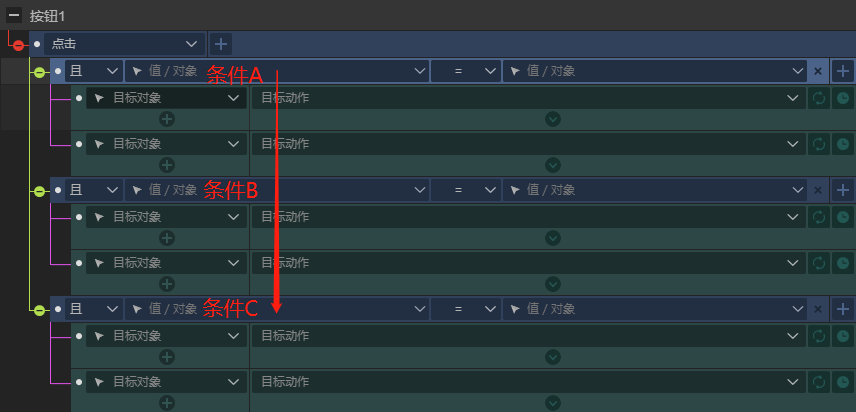Viewport: 856px width, 412px height.
Task: Open first 目标动作 dropdown under condition B
Action: coord(529,217)
